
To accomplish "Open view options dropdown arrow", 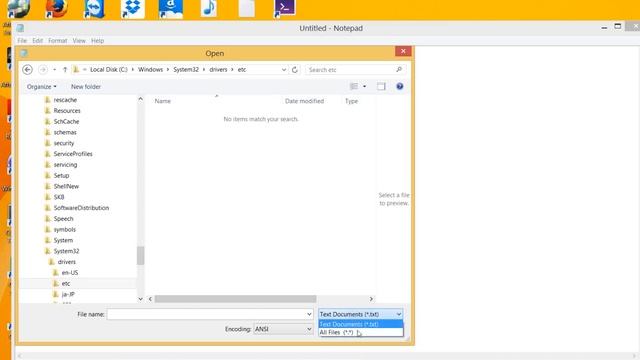I will pyautogui.click(x=364, y=87).
